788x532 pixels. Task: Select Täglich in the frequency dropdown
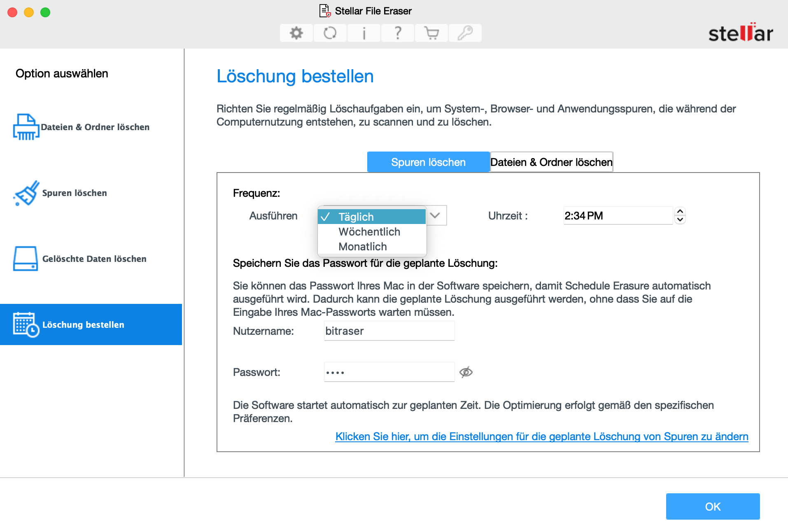(372, 217)
